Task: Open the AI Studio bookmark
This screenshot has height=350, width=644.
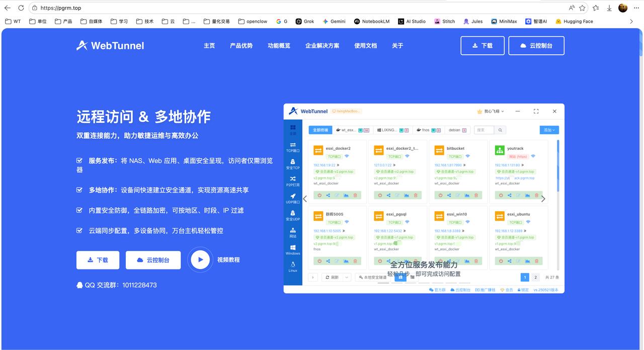Action: point(412,21)
